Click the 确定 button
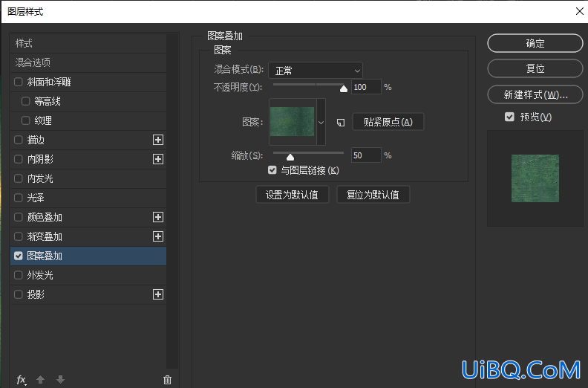Screen dimensions: 588x388 click(x=535, y=43)
